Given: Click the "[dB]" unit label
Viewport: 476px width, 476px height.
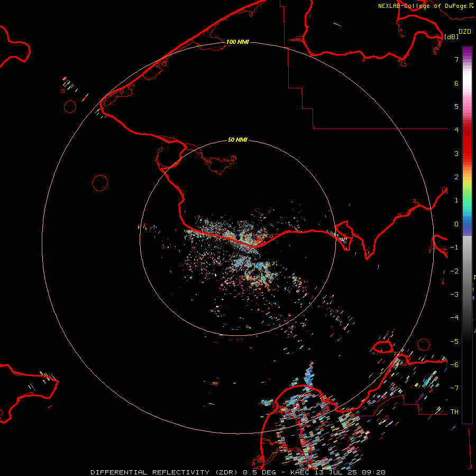Looking at the screenshot, I should point(452,36).
